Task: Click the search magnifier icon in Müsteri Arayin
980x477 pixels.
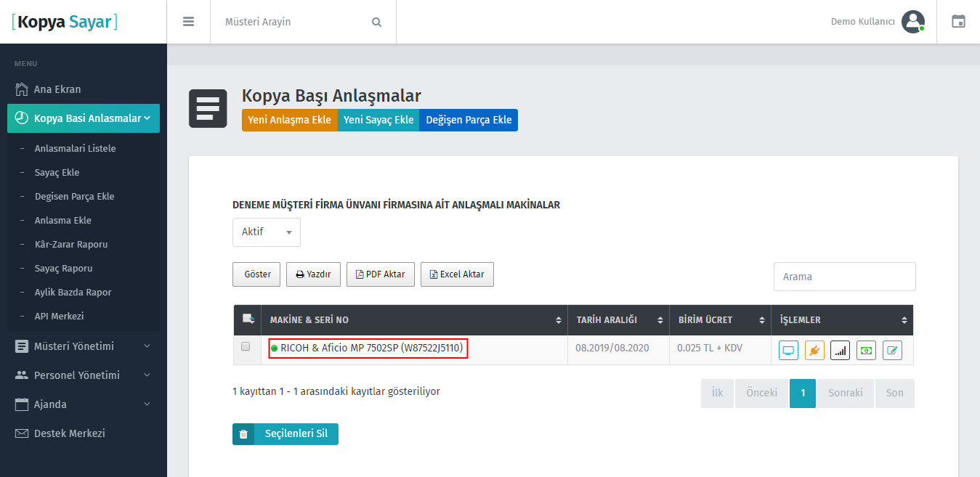Action: (x=376, y=22)
